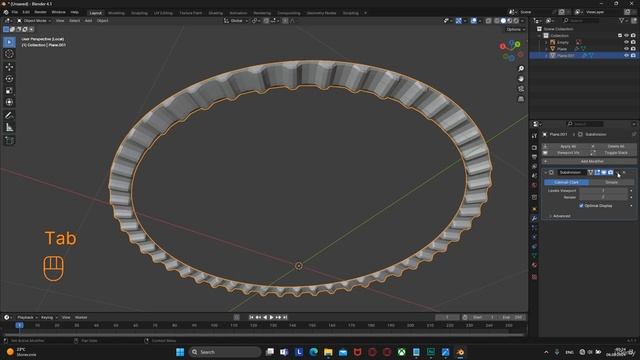
Task: Open the Render menu
Action: click(x=40, y=12)
